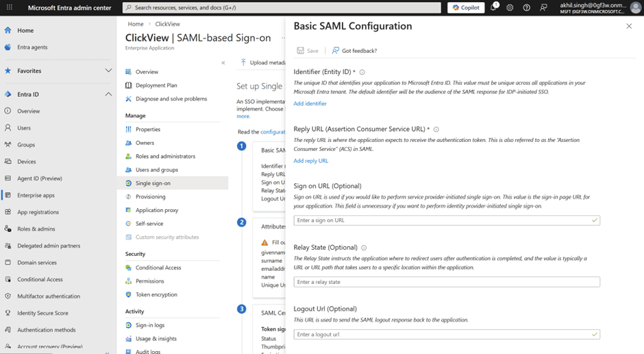
Task: Click the Deployment Plan book icon
Action: pyautogui.click(x=129, y=85)
